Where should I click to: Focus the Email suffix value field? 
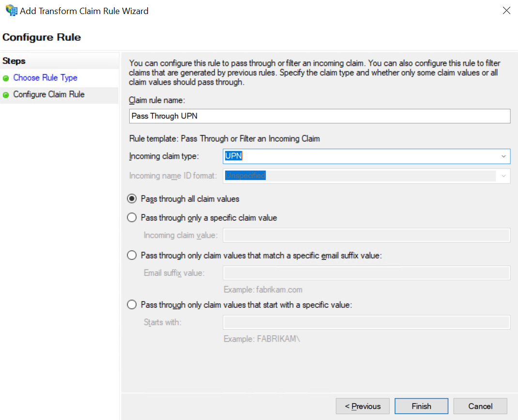pos(366,273)
